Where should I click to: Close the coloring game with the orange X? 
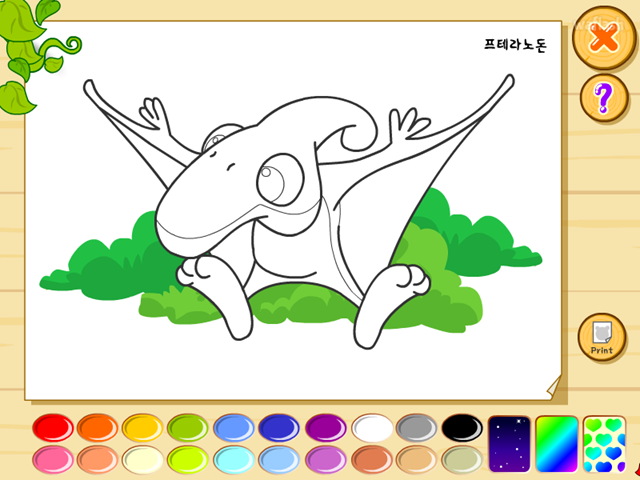604,38
